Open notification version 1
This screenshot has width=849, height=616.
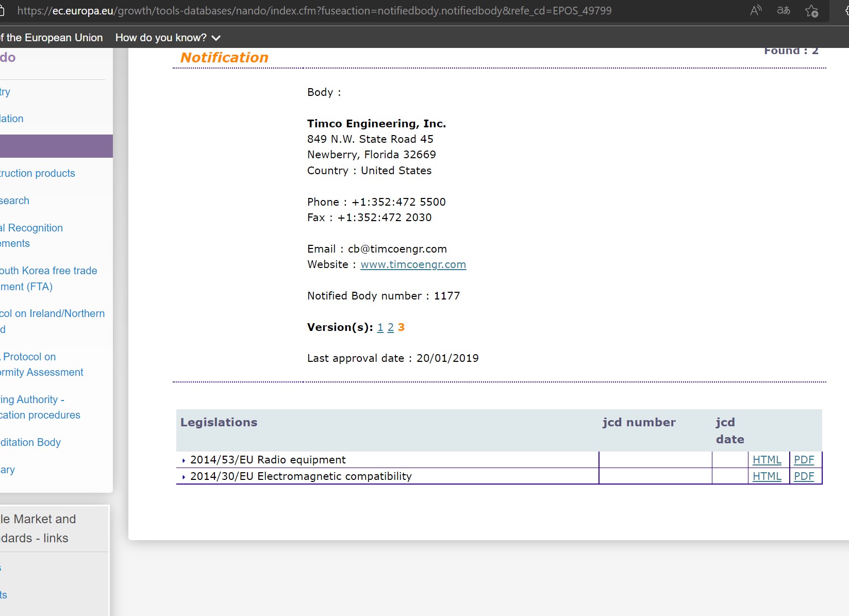click(380, 327)
